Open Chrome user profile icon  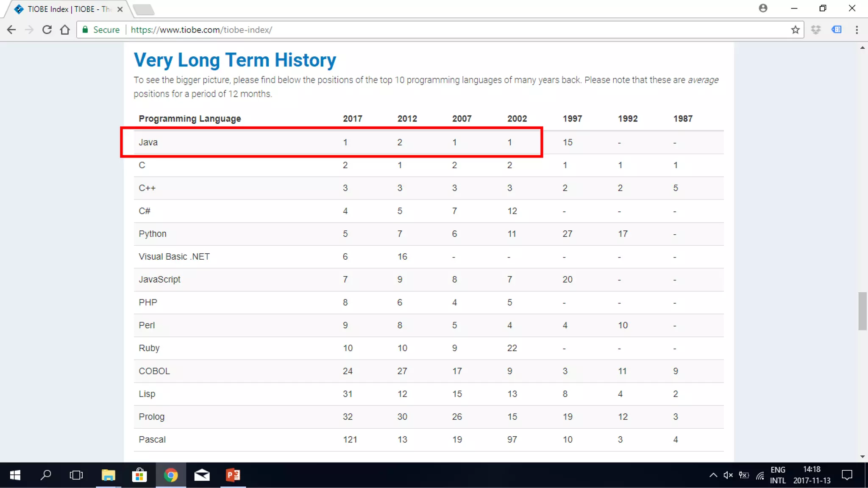tap(763, 8)
